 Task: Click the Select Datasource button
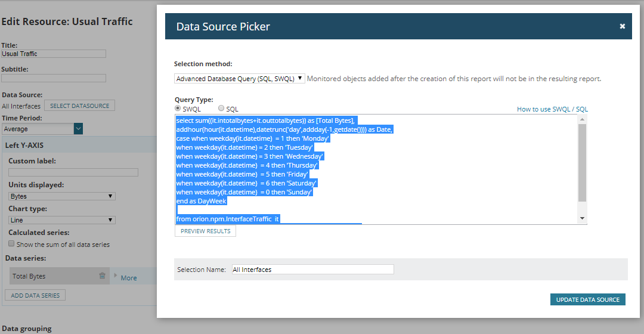pos(80,106)
